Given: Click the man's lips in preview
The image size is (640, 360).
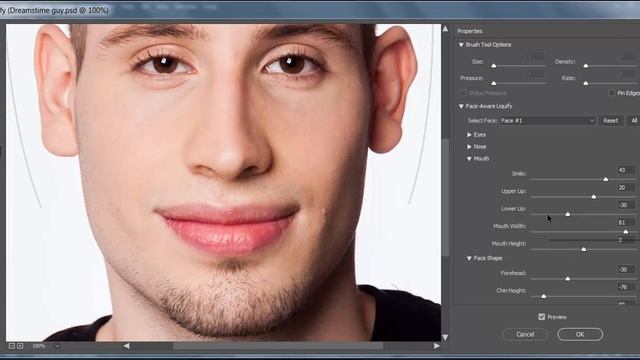Looking at the screenshot, I should coord(227,229).
